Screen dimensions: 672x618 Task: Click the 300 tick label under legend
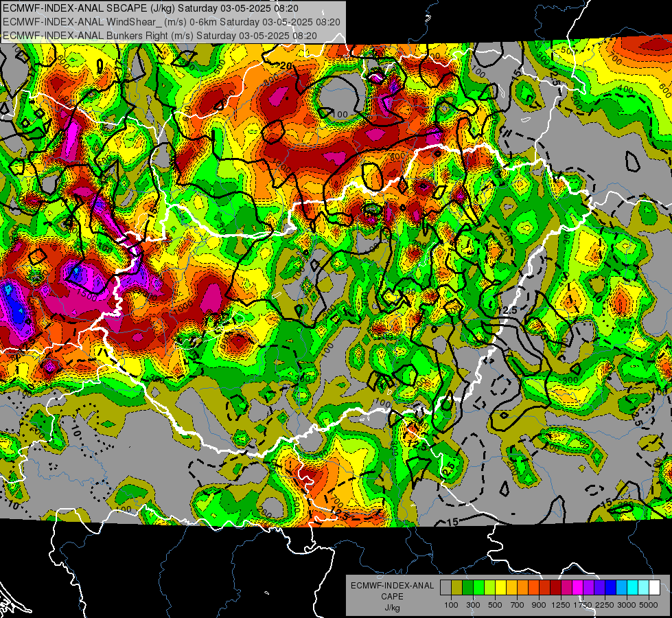click(x=473, y=605)
